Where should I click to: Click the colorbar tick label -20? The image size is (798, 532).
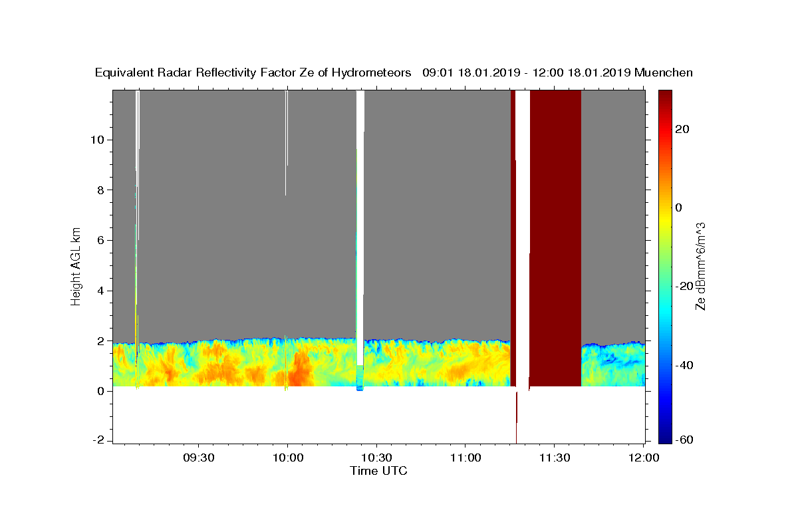[x=684, y=286]
